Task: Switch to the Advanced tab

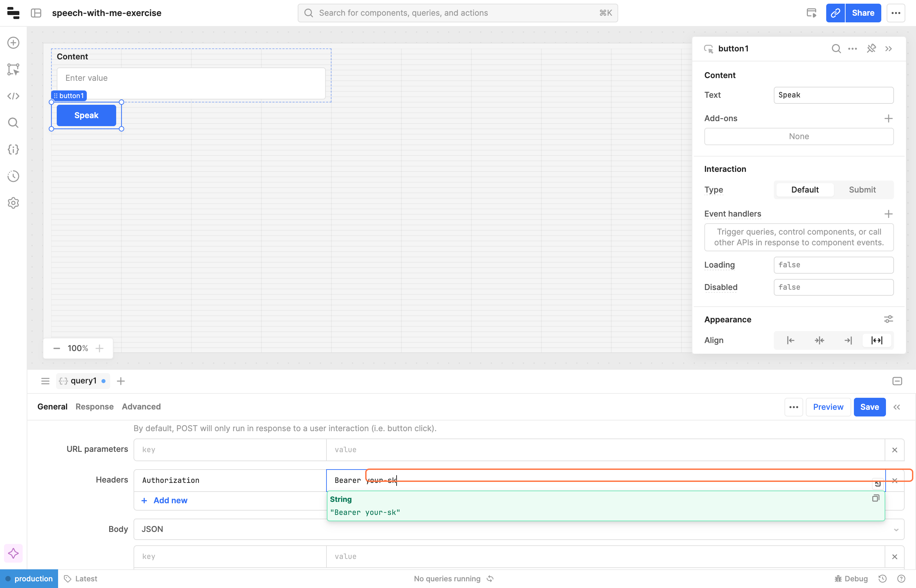Action: (141, 407)
